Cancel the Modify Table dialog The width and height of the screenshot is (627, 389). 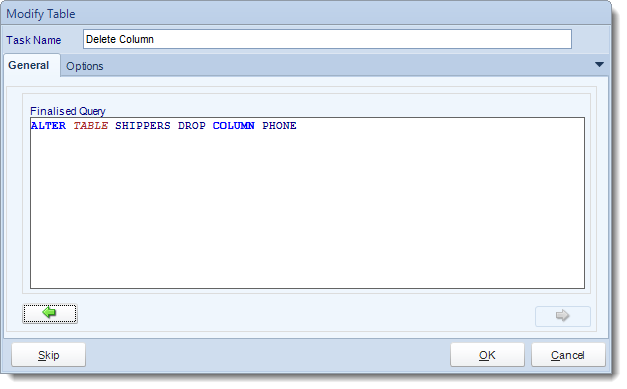tap(568, 355)
